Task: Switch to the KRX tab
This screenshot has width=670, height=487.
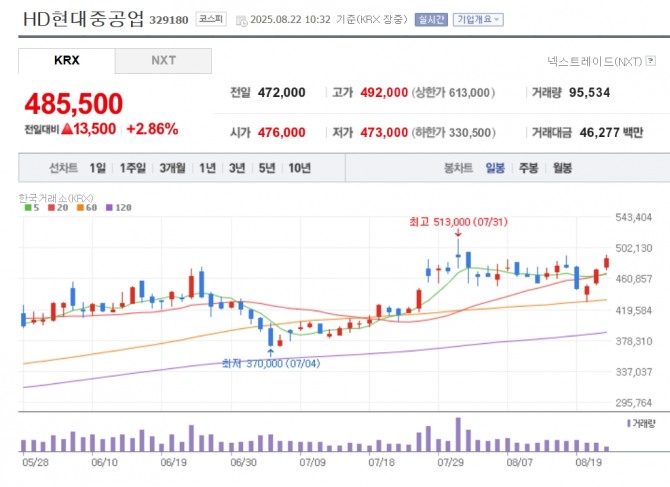Action: [67, 61]
